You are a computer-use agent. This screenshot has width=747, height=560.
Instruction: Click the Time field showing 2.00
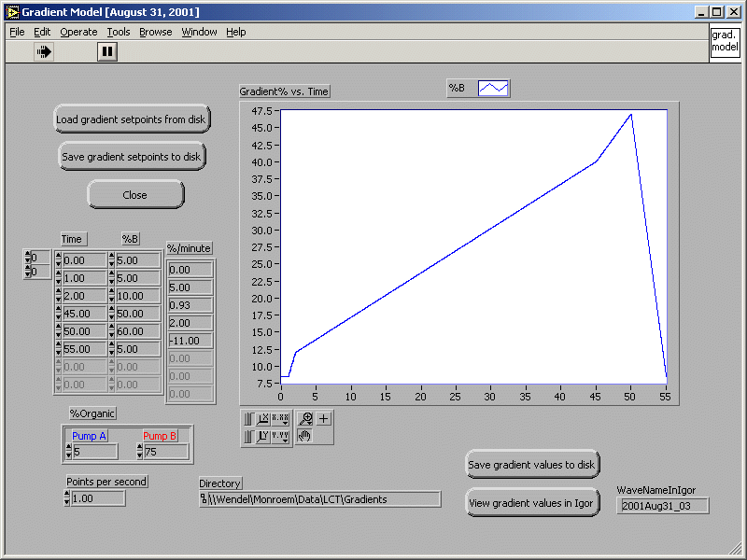tap(85, 296)
